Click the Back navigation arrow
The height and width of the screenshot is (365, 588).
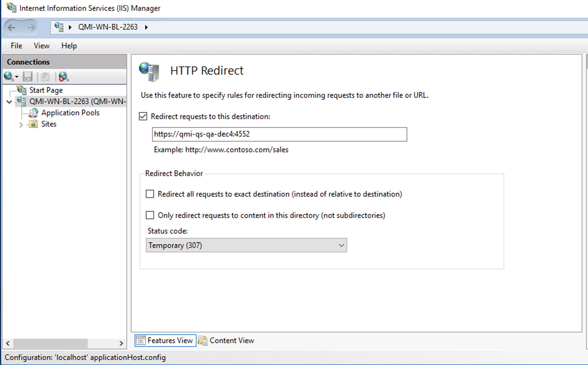11,28
